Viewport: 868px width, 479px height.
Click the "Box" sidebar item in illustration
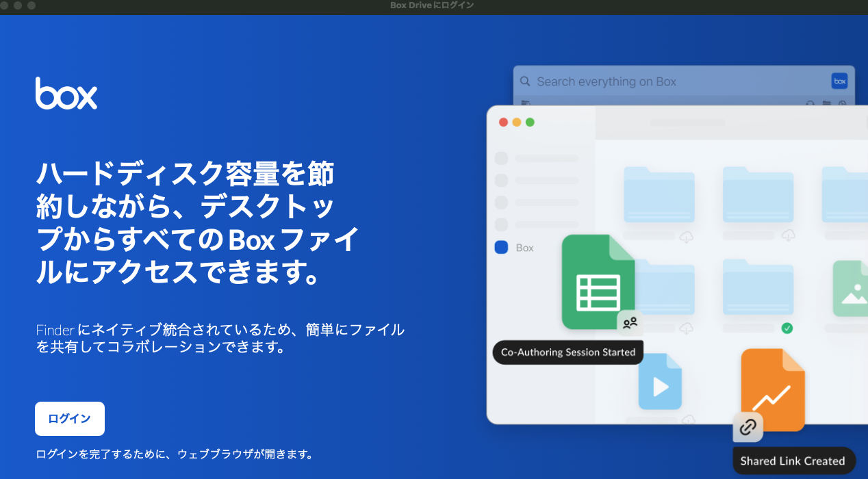pos(515,248)
